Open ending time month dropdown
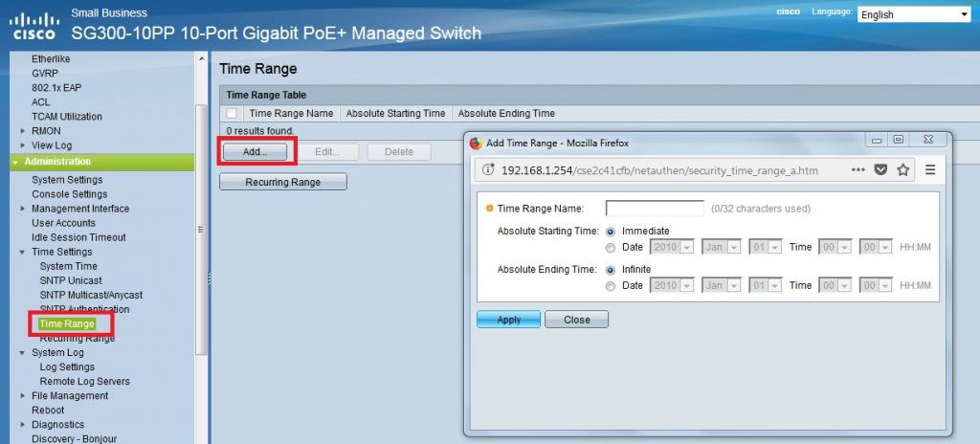Image resolution: width=980 pixels, height=444 pixels. 722,285
